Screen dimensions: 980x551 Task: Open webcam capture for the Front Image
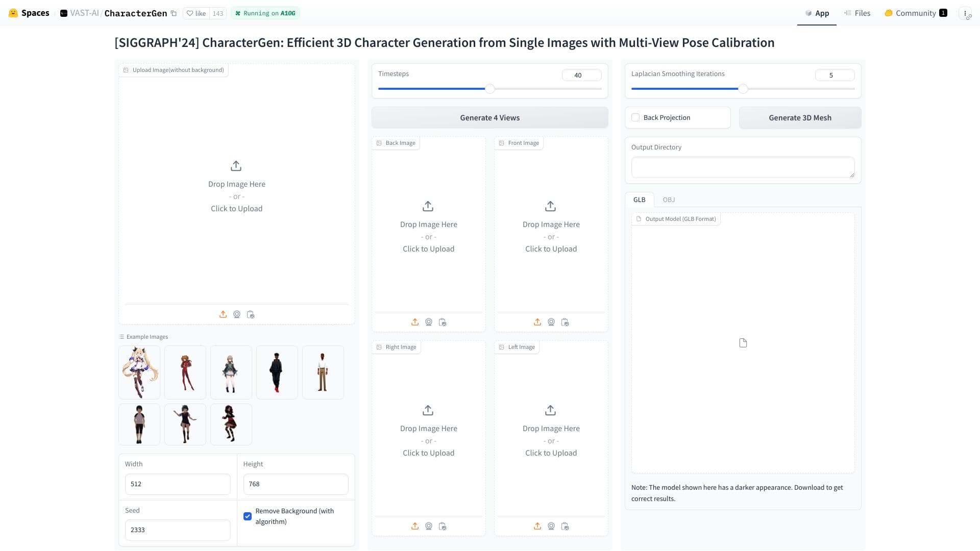[551, 322]
